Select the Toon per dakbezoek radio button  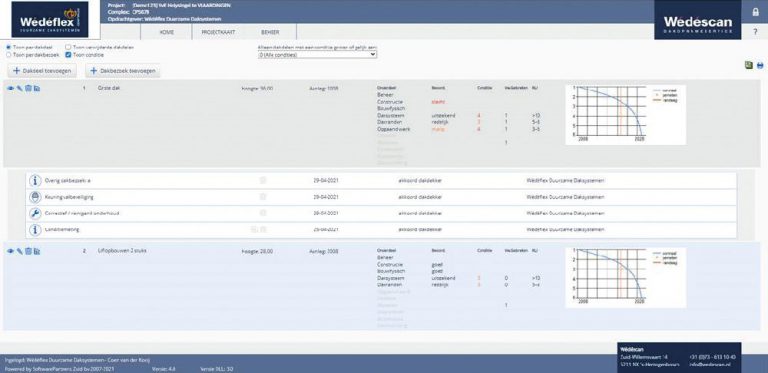8,55
